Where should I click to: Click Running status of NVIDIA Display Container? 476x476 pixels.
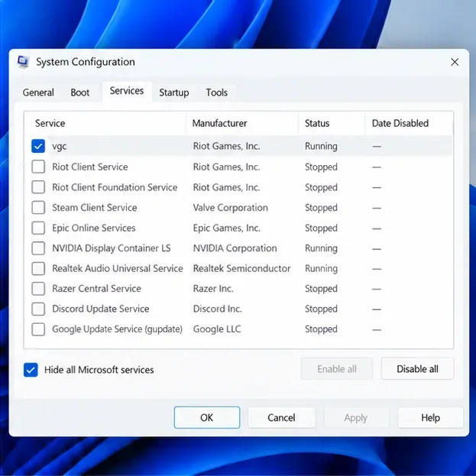[x=321, y=248]
